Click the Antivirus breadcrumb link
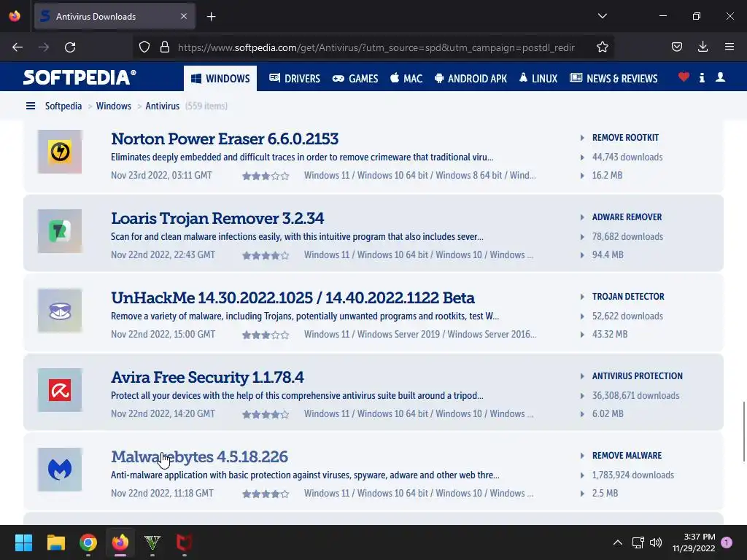 [163, 106]
